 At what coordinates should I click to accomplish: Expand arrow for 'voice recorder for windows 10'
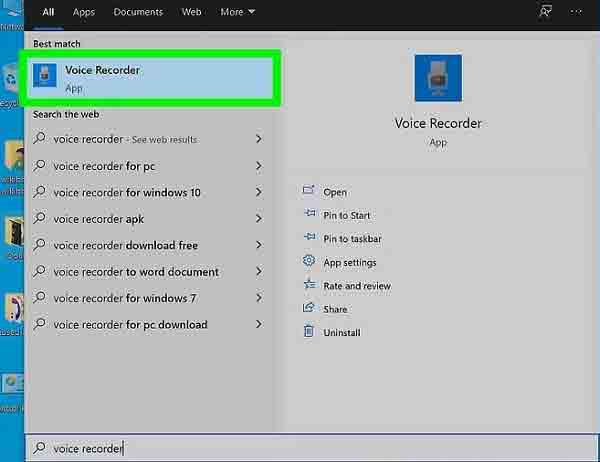[x=259, y=192]
